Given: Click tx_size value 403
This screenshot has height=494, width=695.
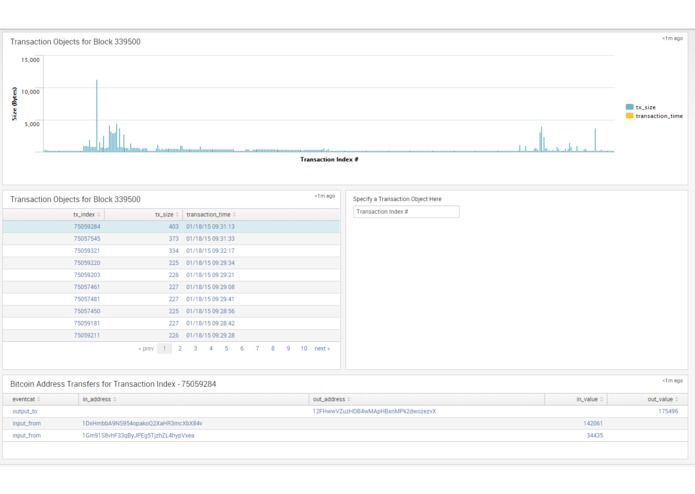Looking at the screenshot, I should click(173, 227).
